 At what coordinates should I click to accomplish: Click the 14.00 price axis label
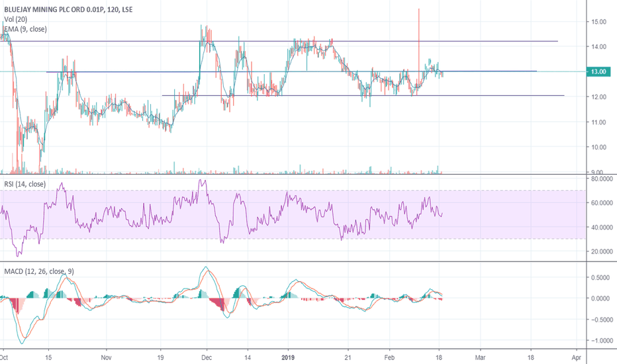pyautogui.click(x=598, y=46)
